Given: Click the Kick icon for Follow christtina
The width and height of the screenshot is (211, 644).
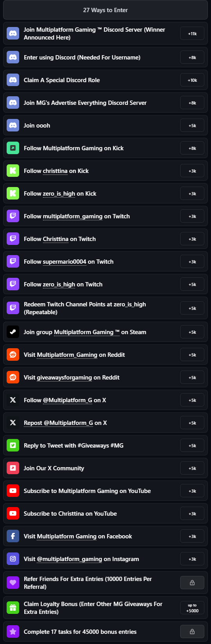Looking at the screenshot, I should point(13,171).
